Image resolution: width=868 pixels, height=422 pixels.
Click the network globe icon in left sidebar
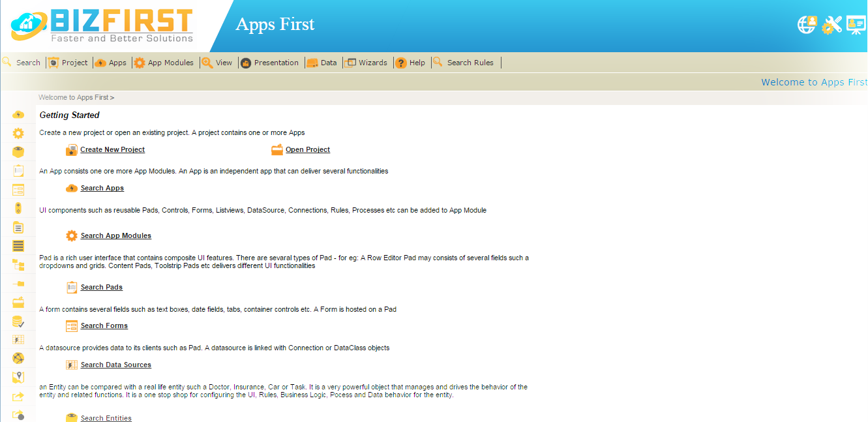click(18, 358)
